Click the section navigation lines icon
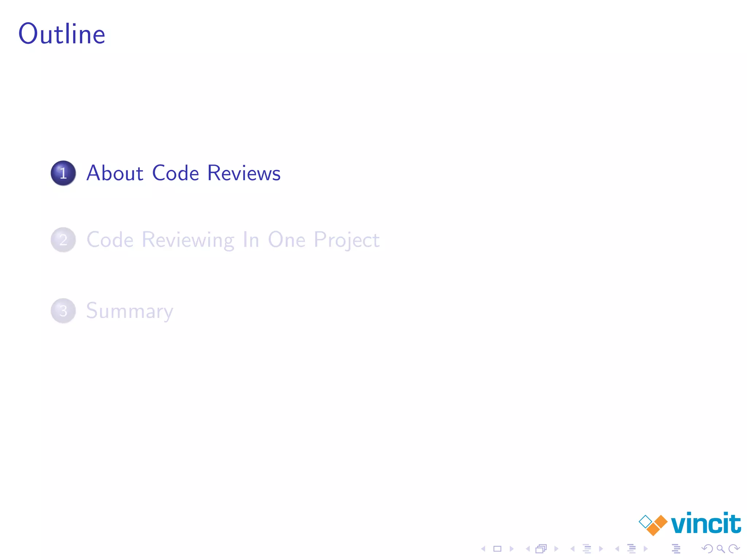Screen dimensions: 747x560 [x=631, y=549]
